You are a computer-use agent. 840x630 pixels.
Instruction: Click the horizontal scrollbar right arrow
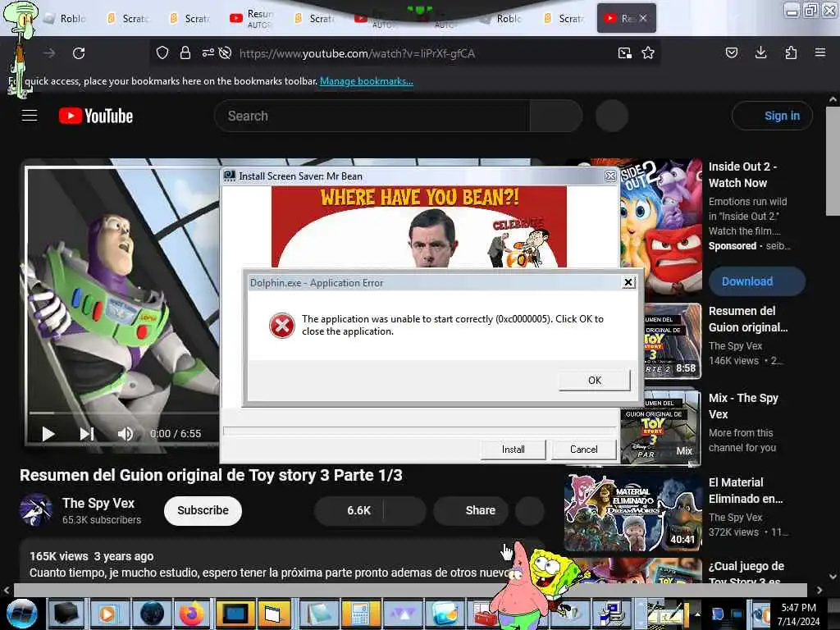(819, 591)
